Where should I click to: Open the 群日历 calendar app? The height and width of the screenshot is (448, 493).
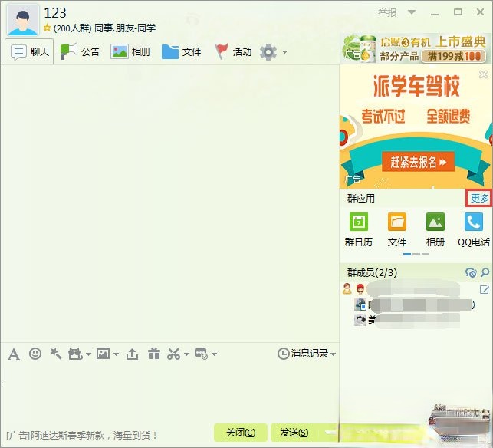[x=359, y=229]
